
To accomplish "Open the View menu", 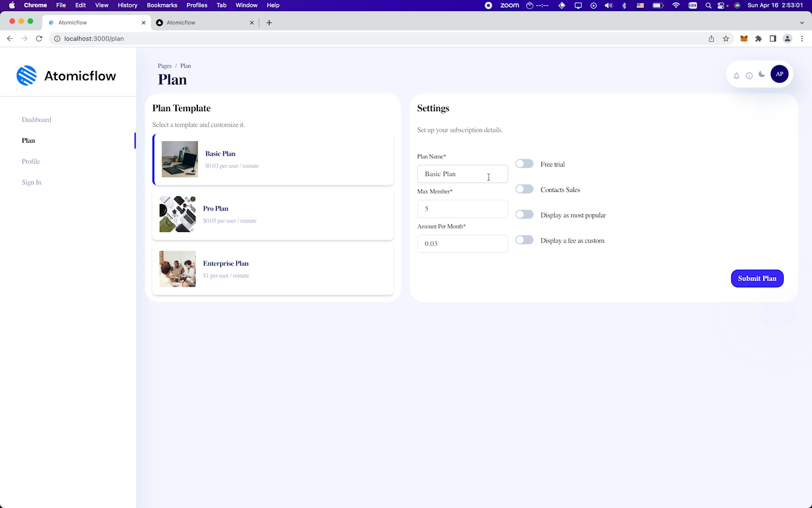I will tap(101, 5).
